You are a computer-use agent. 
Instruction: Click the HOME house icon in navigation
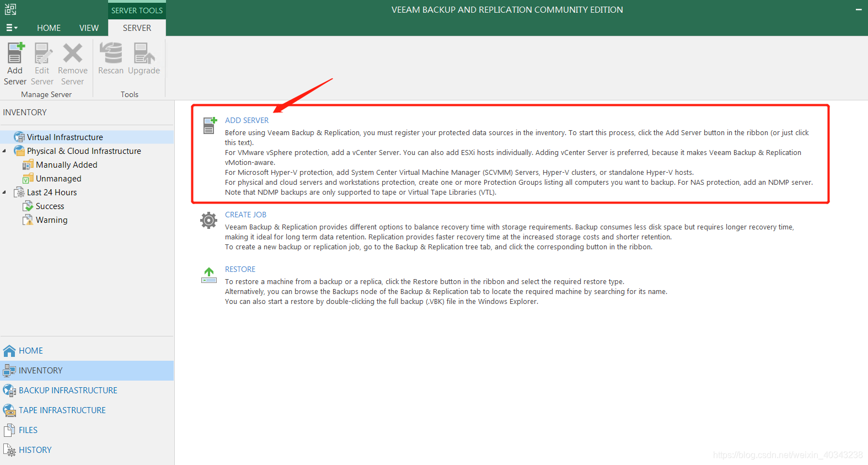tap(9, 351)
